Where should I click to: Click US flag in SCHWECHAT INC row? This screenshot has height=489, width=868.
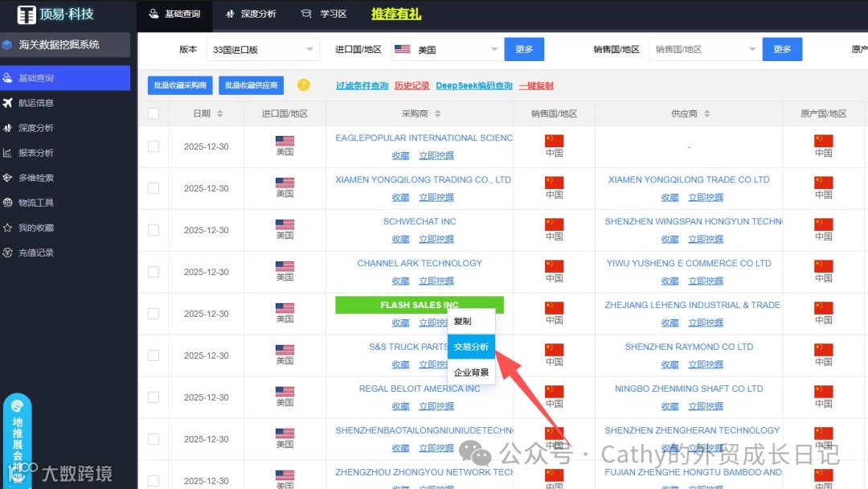click(285, 224)
